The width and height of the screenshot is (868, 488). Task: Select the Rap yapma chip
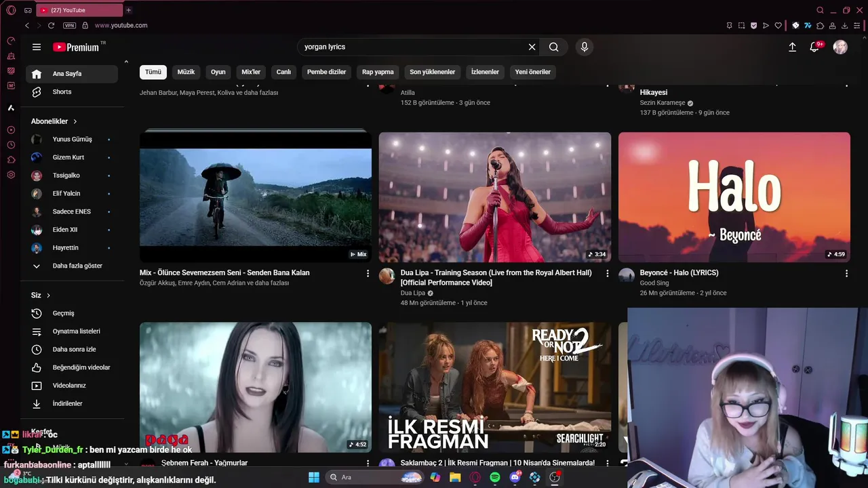coord(378,72)
